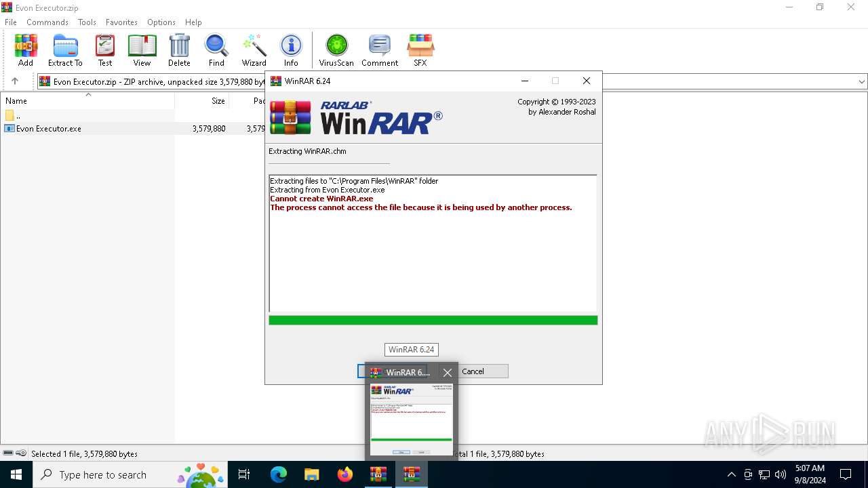Restore down the main WinRAR window

820,7
